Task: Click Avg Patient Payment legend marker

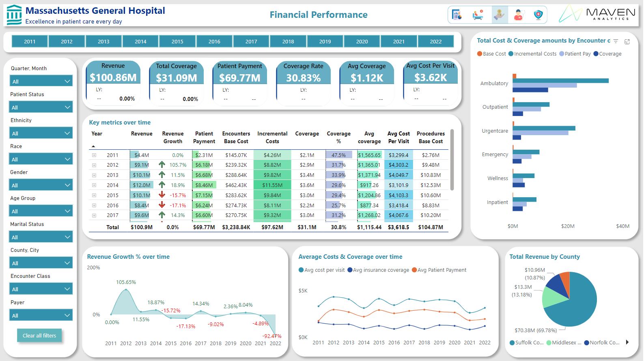Action: [x=414, y=270]
